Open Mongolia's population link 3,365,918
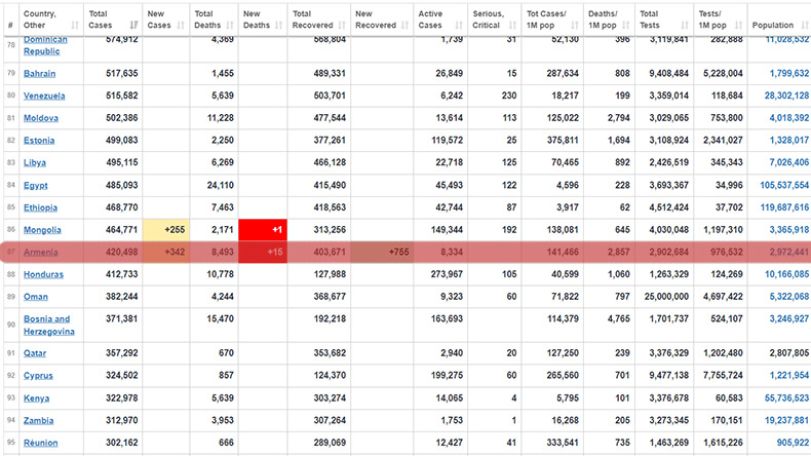This screenshot has width=811, height=456. click(x=789, y=230)
